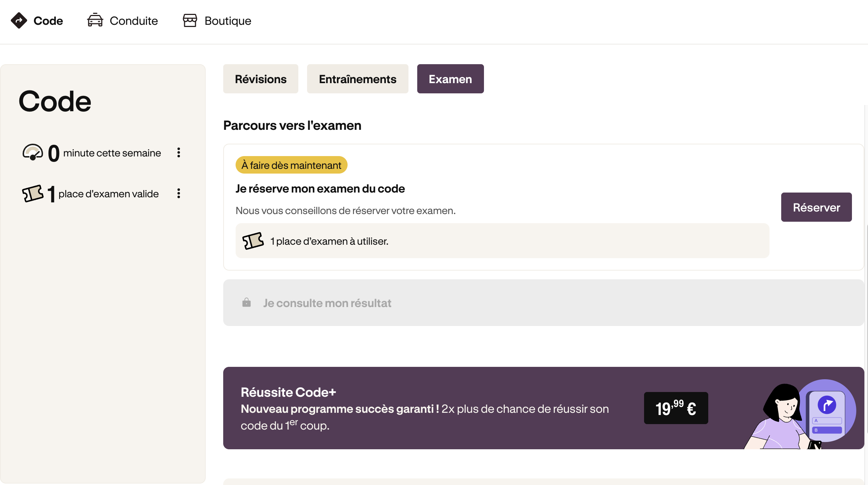Click ticket icon in place d'examen à utiliser row

pos(253,241)
